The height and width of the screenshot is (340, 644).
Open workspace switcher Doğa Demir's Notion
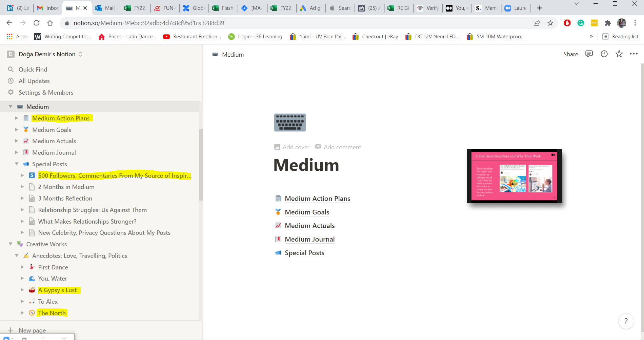tap(45, 54)
